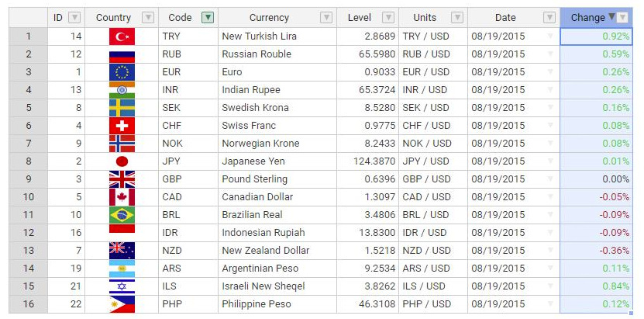Click the Canadian maple leaf flag

(122, 197)
